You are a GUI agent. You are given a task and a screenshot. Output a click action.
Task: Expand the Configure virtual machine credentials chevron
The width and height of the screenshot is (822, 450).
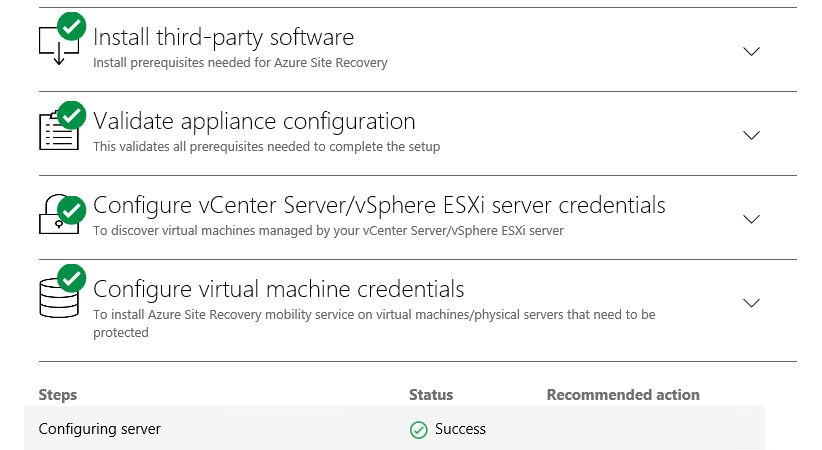(x=751, y=303)
